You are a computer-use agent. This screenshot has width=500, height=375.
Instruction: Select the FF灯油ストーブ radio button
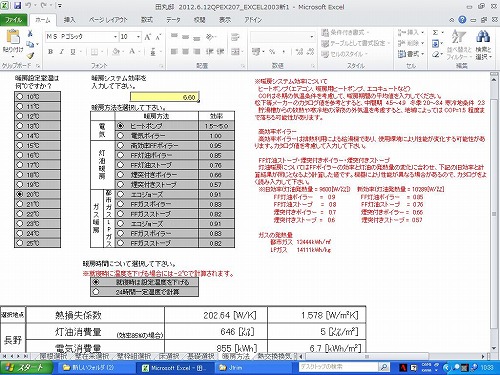click(x=120, y=165)
